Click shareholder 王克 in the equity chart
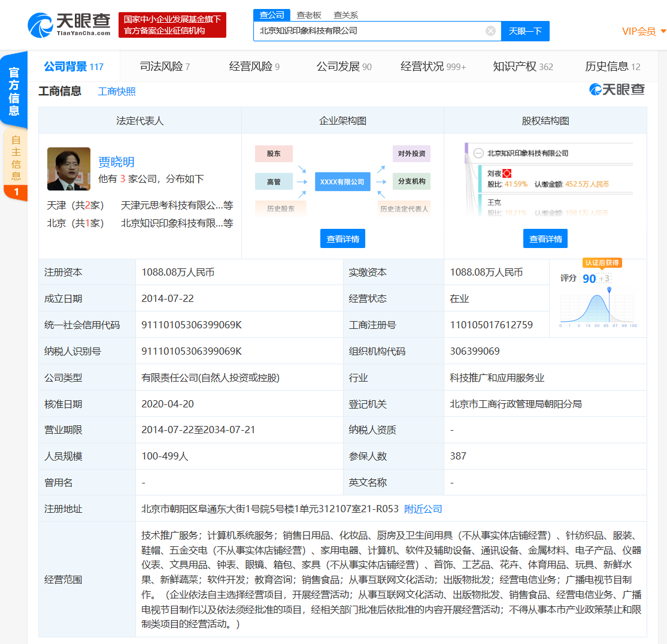 point(494,202)
